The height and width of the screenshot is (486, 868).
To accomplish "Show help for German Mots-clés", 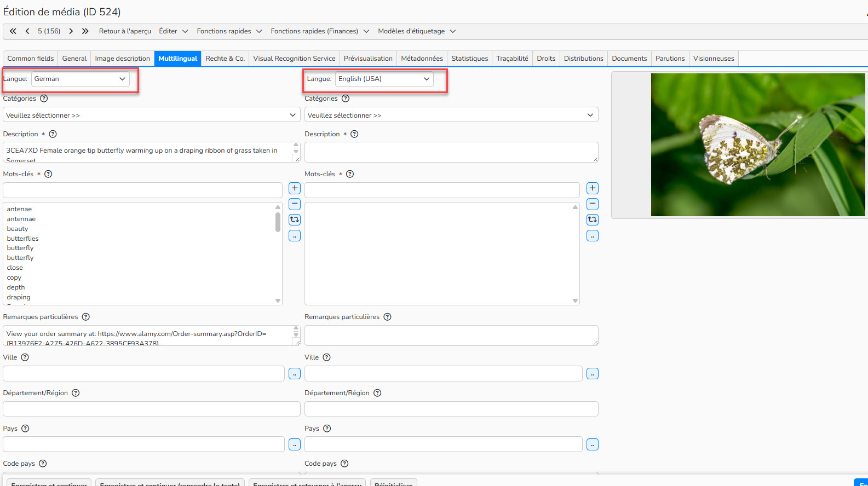I will click(48, 174).
